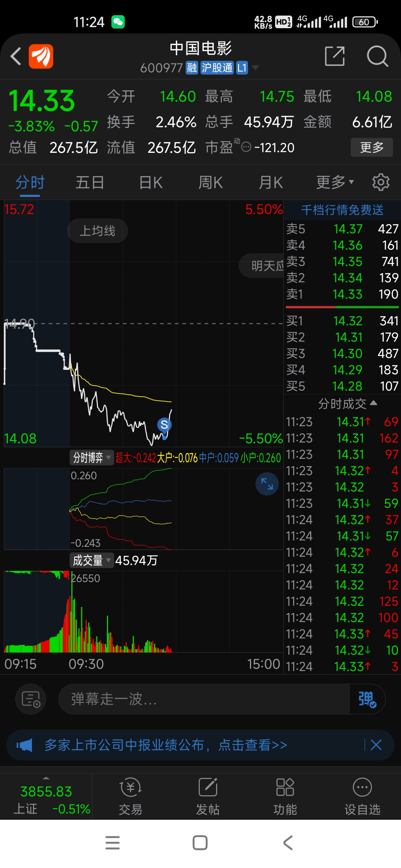
Task: Tap the announcement megaphone icon
Action: pyautogui.click(x=25, y=745)
